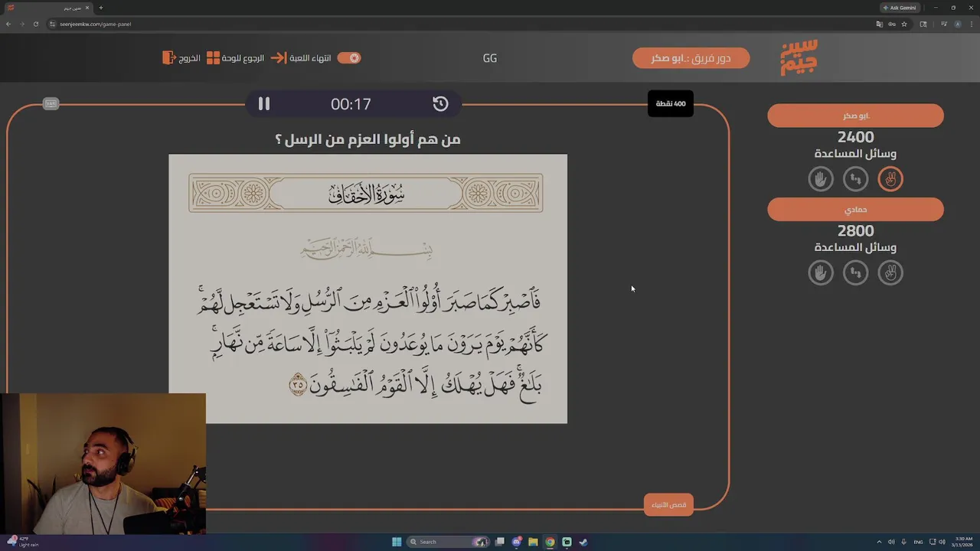Click the 00:17 timer display

click(x=351, y=104)
